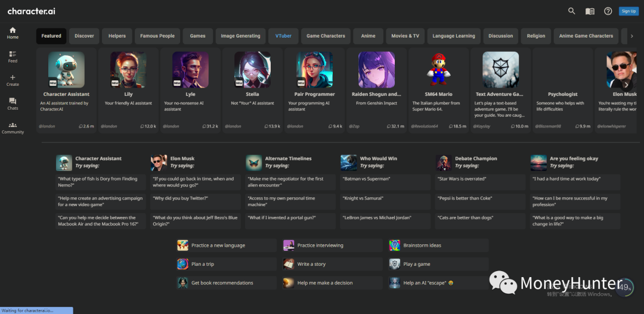Image resolution: width=644 pixels, height=314 pixels.
Task: Open the SM64 Mario character card
Action: pos(438,89)
